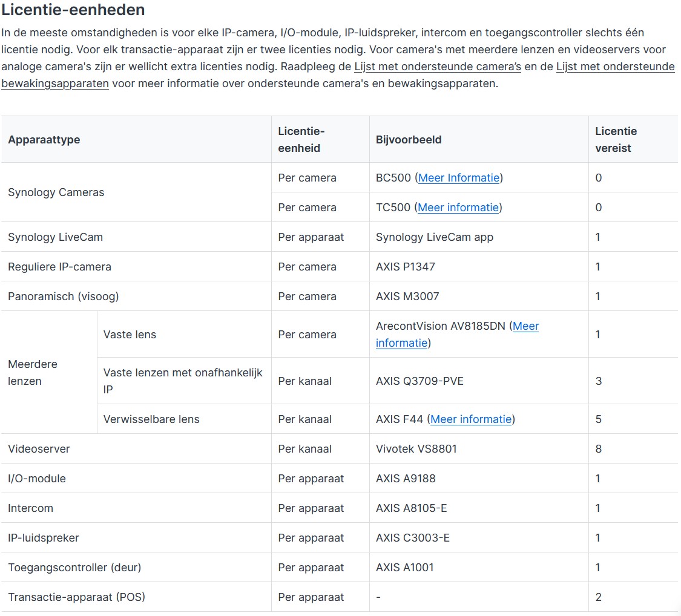The height and width of the screenshot is (616, 681).
Task: Open 'Meer informatie' link next to AXIS F44
Action: pyautogui.click(x=471, y=419)
